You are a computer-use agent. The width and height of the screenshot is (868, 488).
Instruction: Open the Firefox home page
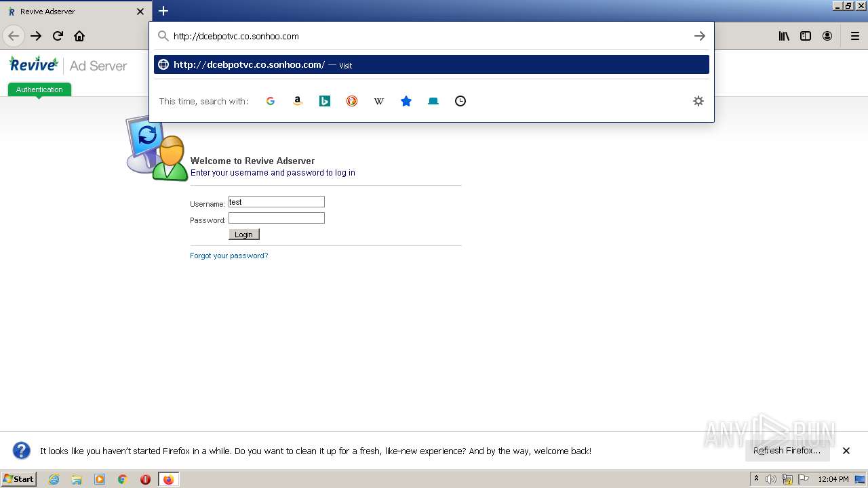pyautogui.click(x=79, y=36)
